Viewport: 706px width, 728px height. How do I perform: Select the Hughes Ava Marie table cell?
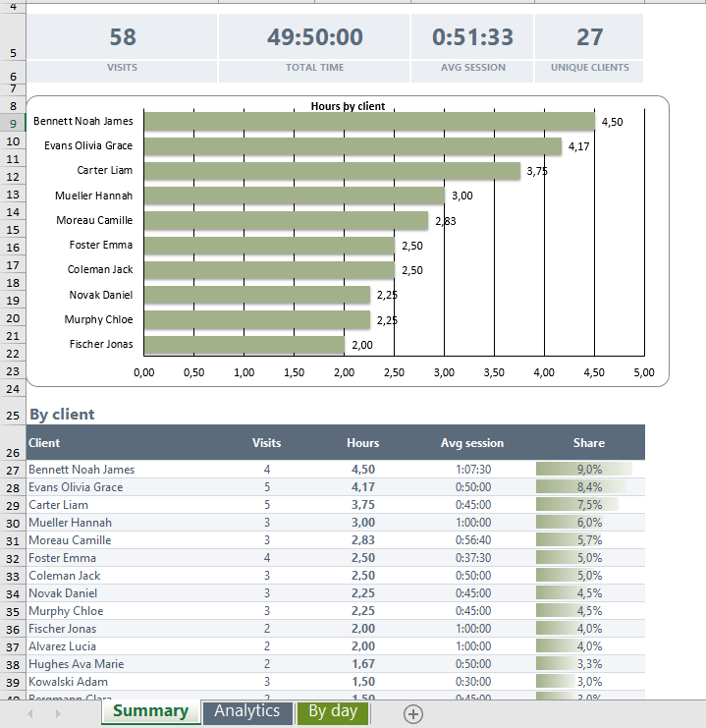[123, 664]
